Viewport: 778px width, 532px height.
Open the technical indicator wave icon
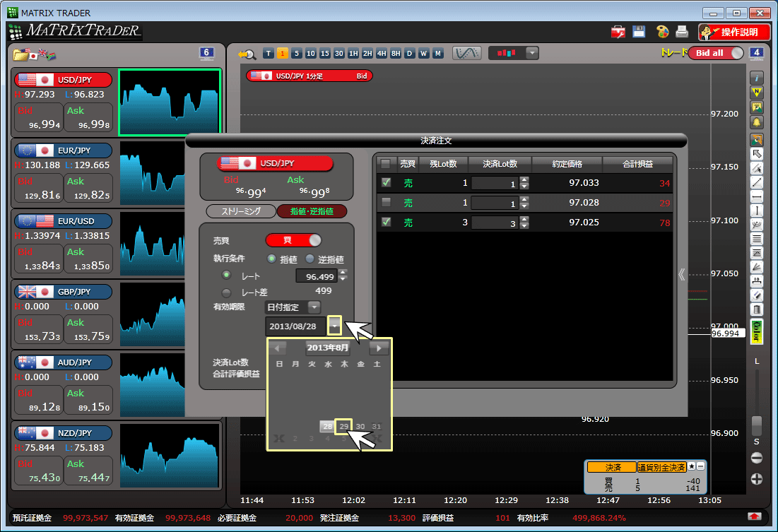[x=466, y=53]
